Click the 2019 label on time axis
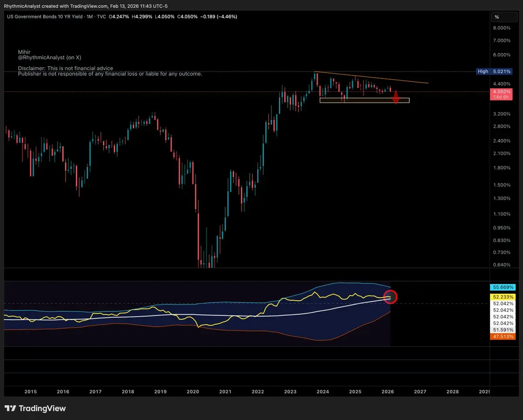Image resolution: width=523 pixels, height=420 pixels. click(x=160, y=392)
